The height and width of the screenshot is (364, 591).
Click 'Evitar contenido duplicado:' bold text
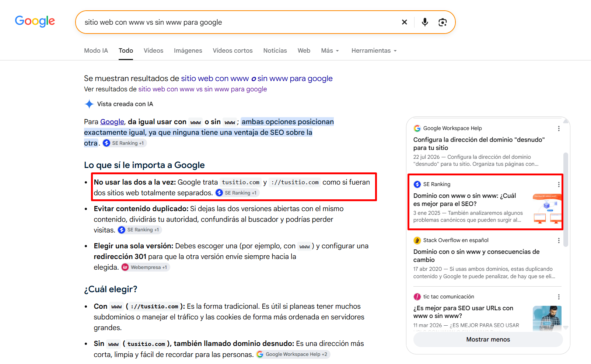click(141, 209)
